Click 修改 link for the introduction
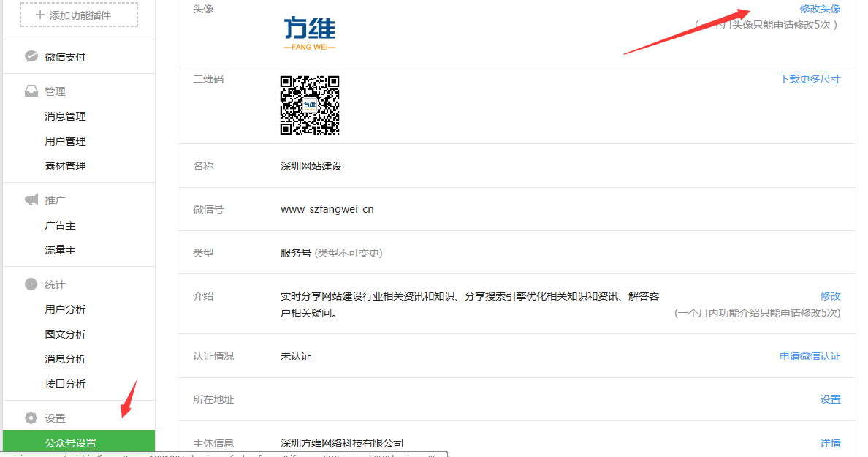Viewport: 868px width, 457px height. tap(830, 296)
